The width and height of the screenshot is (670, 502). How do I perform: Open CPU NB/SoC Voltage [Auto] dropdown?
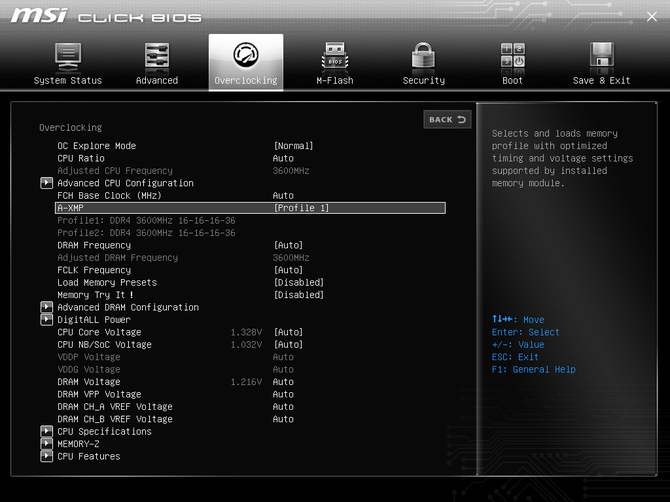click(x=288, y=344)
